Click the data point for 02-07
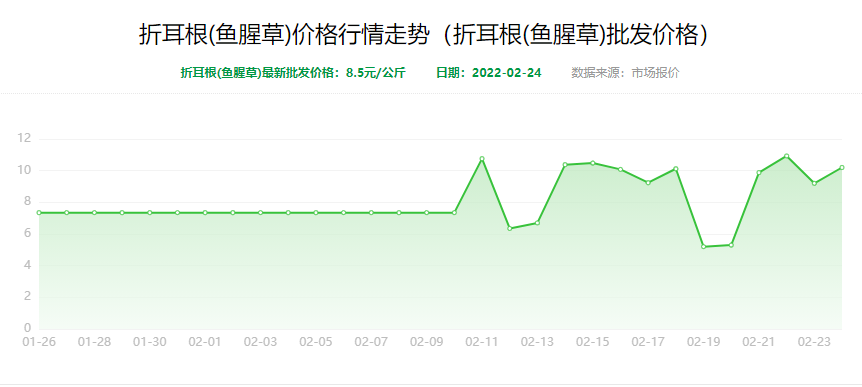 pos(371,212)
